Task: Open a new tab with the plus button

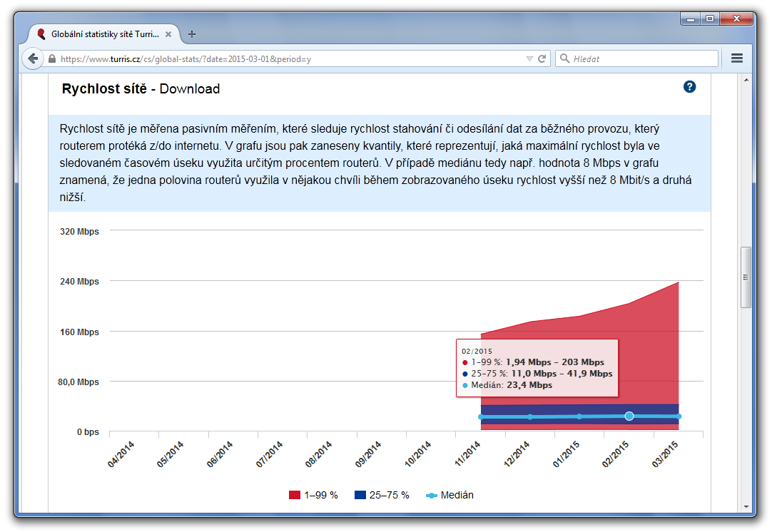Action: tap(192, 34)
